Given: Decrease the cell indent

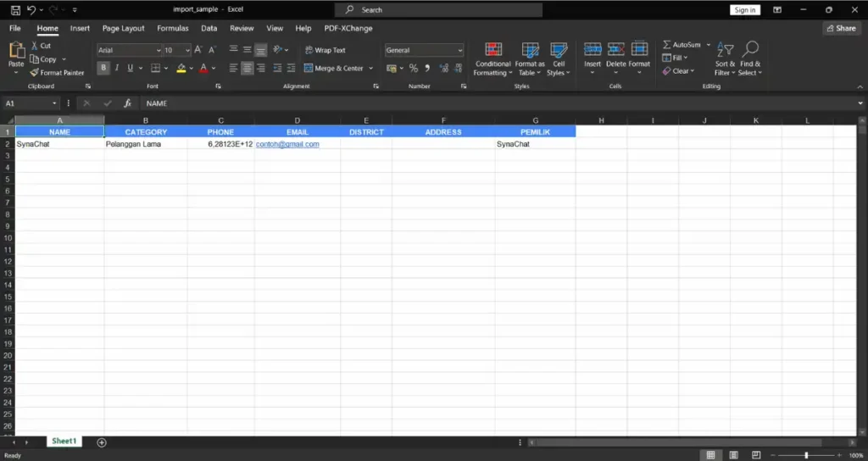Looking at the screenshot, I should click(277, 68).
